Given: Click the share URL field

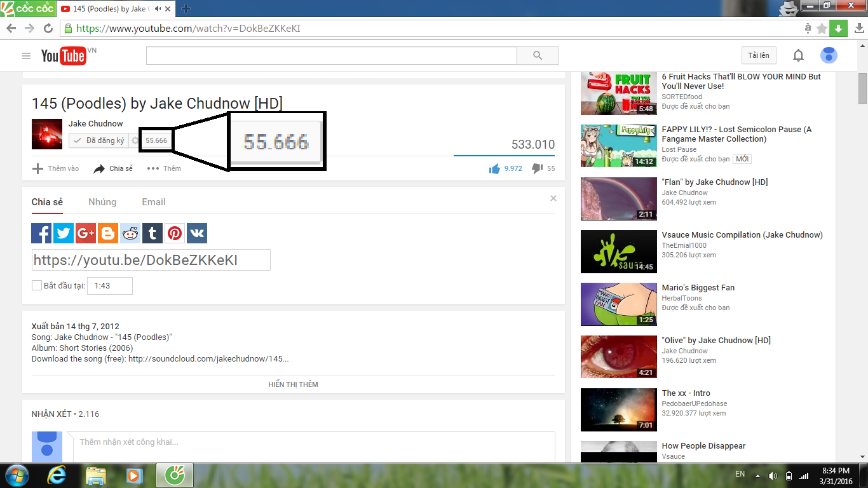Looking at the screenshot, I should 151,260.
